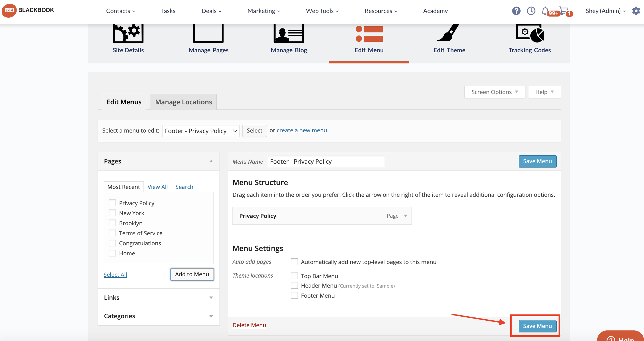Click the bottom Save Menu button
The height and width of the screenshot is (341, 644).
pos(537,326)
